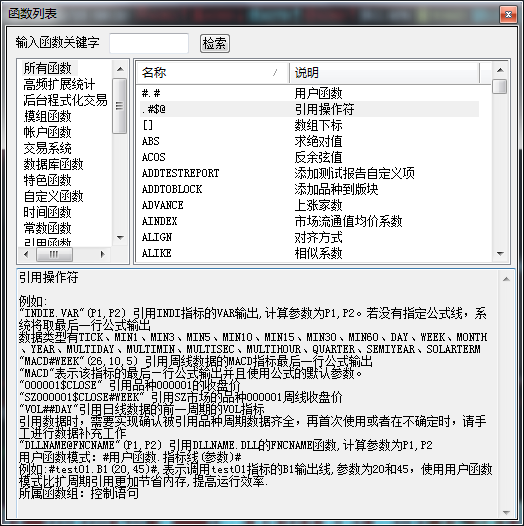Select the [] 数组下标 row
This screenshot has height=526, width=524.
tap(309, 125)
